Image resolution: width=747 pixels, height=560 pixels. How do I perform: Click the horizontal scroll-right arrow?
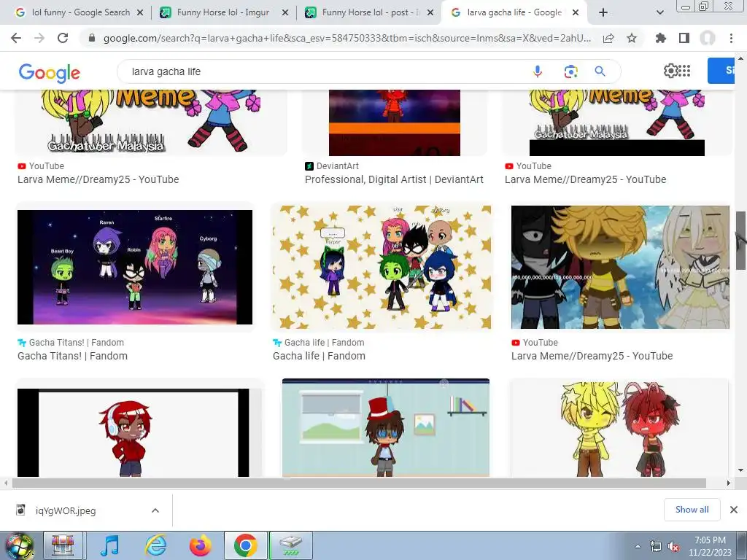pos(728,483)
